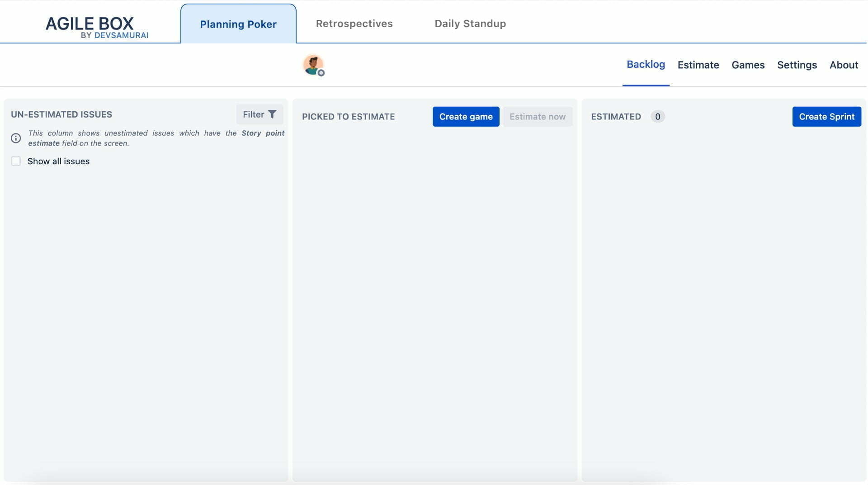
Task: Open the Settings section
Action: click(797, 65)
